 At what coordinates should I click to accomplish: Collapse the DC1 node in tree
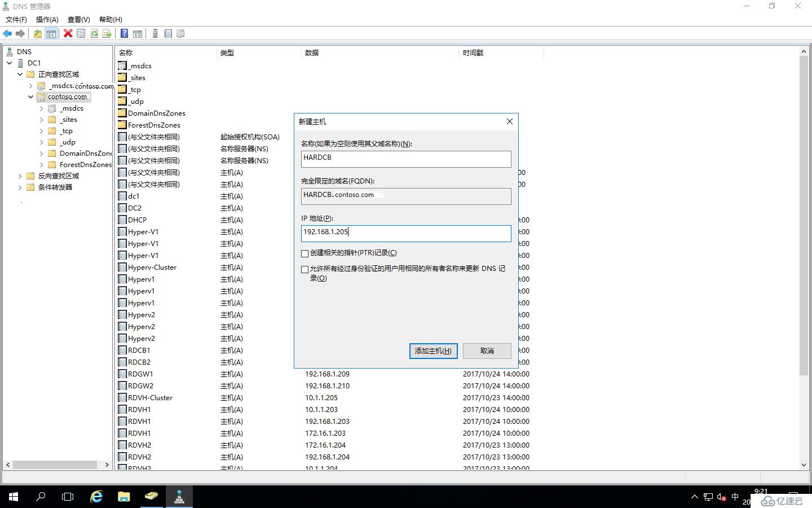pyautogui.click(x=10, y=63)
